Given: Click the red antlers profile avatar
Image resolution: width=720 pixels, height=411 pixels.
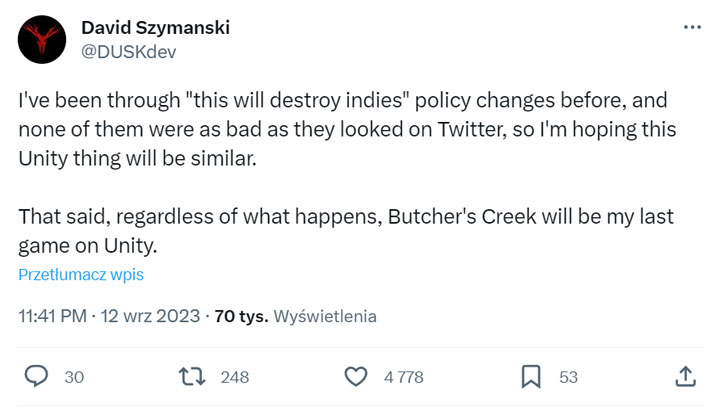Looking at the screenshot, I should (x=42, y=39).
